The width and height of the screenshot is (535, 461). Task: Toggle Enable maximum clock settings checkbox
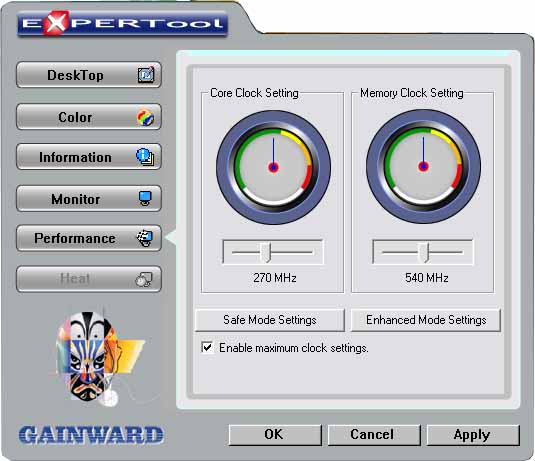[x=207, y=348]
